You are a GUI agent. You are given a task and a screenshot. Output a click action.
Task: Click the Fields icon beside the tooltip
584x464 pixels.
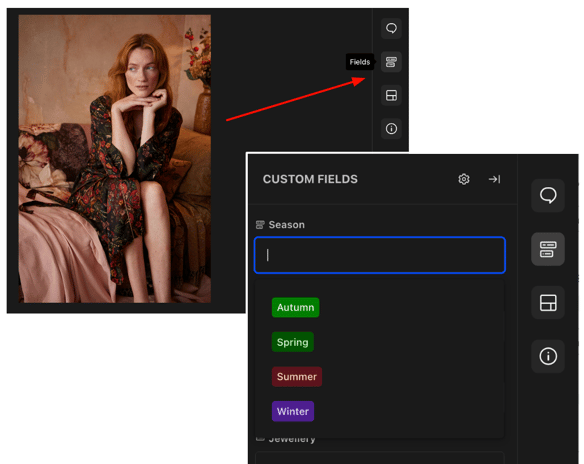(391, 62)
